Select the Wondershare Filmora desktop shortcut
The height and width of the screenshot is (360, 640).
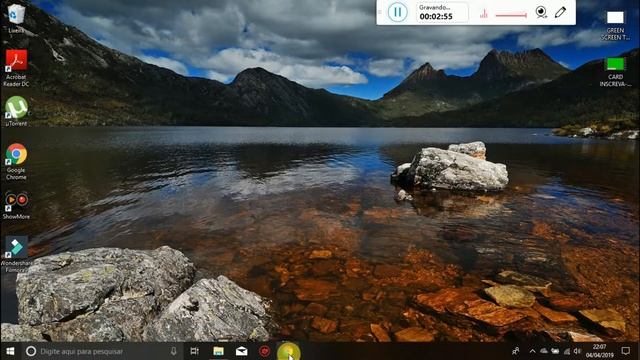click(16, 254)
